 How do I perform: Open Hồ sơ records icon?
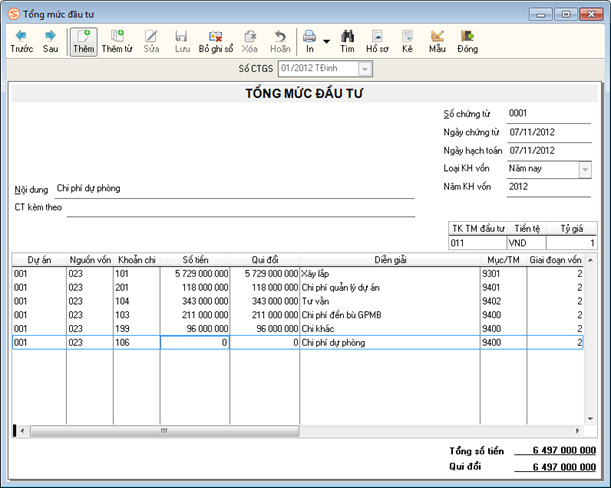pyautogui.click(x=377, y=42)
